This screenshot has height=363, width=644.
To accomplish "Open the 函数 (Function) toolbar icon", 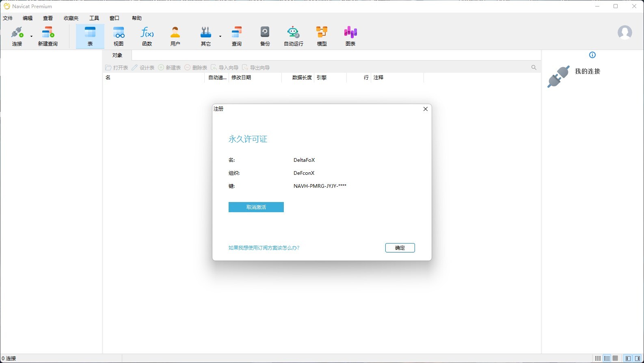I will tap(147, 36).
